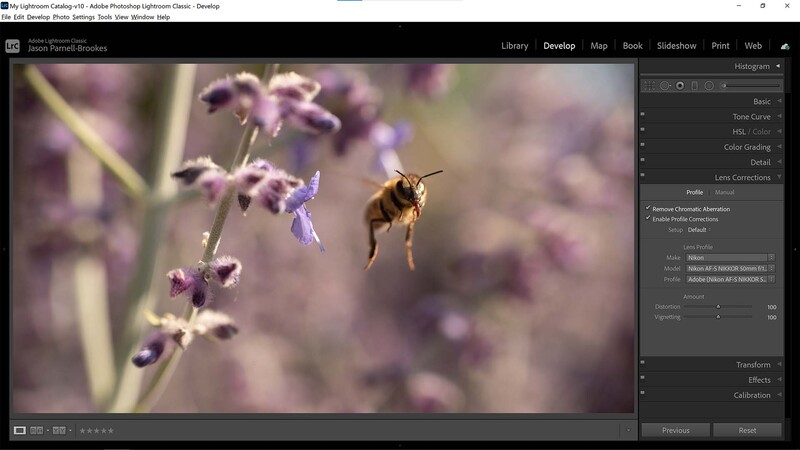The image size is (800, 450).
Task: Open the Settings menu
Action: coord(83,17)
